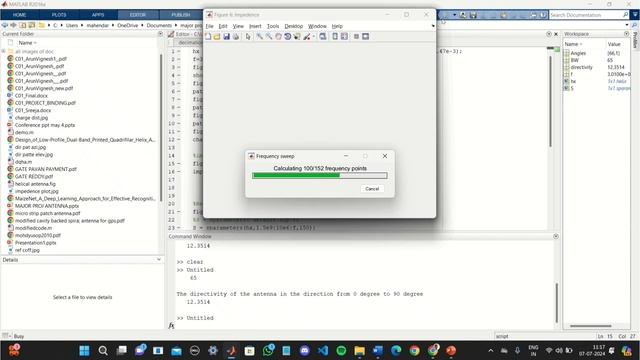Open the View menu of Figure window
This screenshot has height=360, width=640.
point(238,26)
